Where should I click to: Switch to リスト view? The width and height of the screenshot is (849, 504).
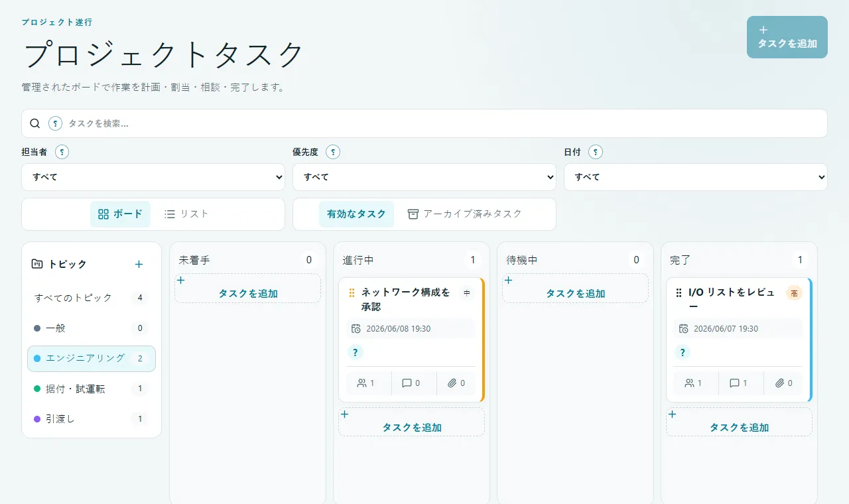(186, 214)
